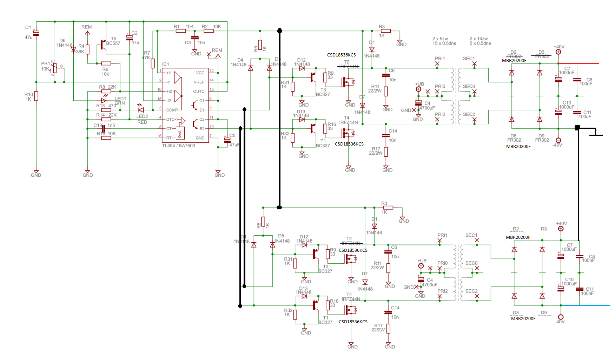This screenshot has width=615, height=364.
Task: Click the R8 resistor symbol
Action: (x=106, y=92)
